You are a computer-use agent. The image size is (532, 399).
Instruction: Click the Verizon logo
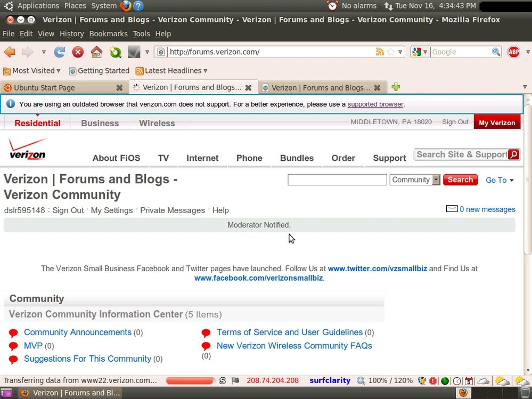point(28,149)
